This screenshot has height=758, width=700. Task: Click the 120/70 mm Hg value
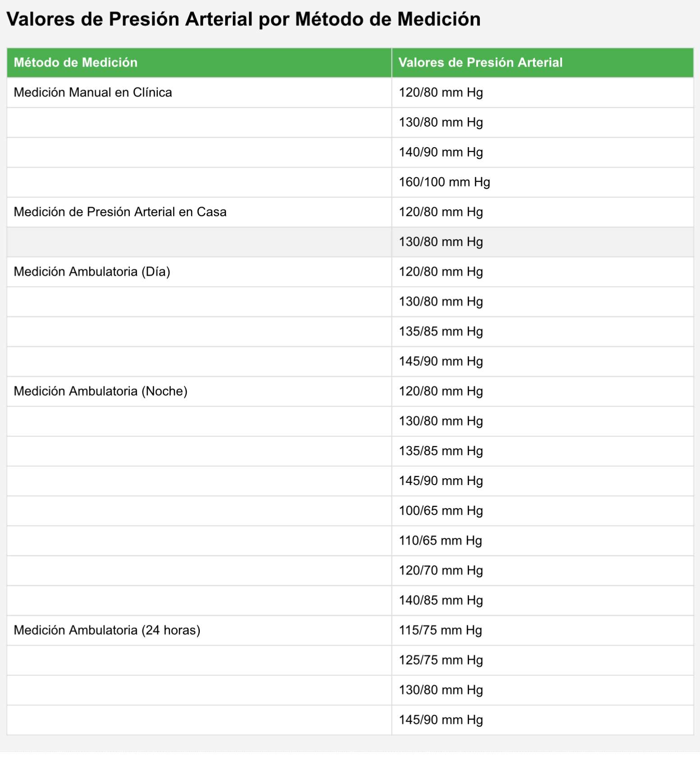pos(441,570)
